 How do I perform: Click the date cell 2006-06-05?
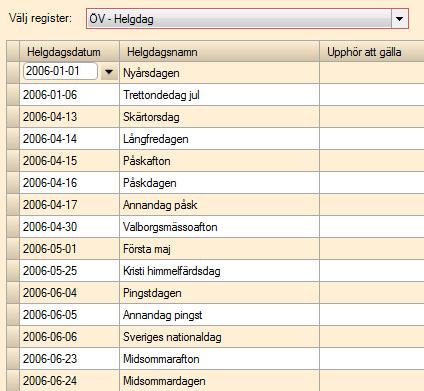click(69, 315)
